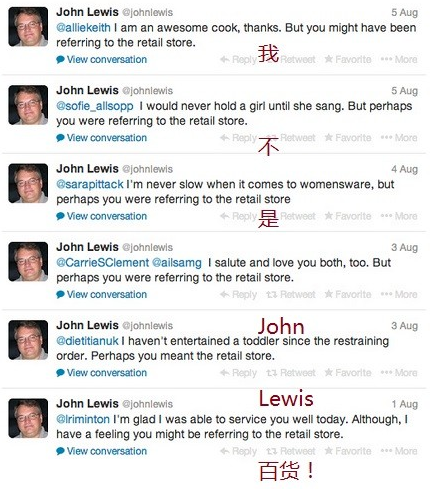This screenshot has width=432, height=489.
Task: Retweet the @lriminton tweet
Action: point(291,451)
